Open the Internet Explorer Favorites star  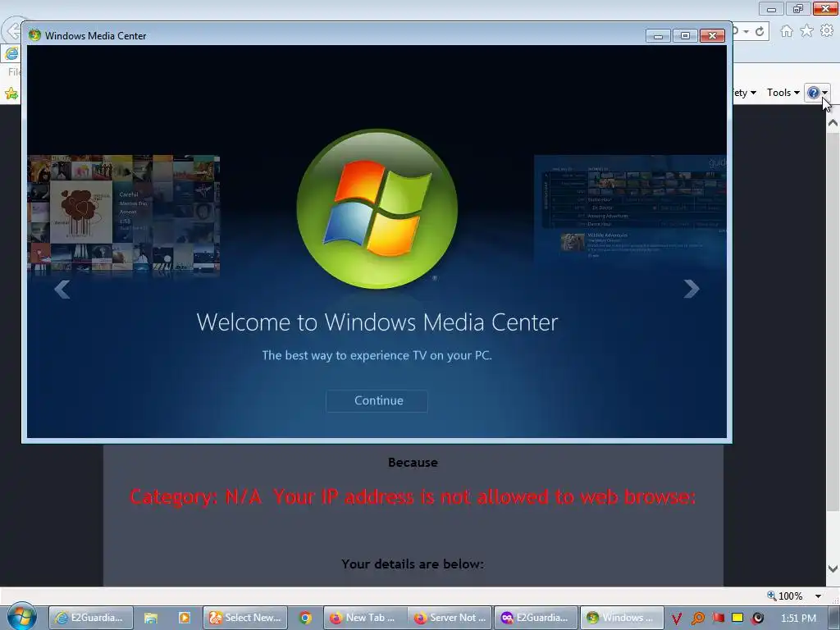(807, 31)
